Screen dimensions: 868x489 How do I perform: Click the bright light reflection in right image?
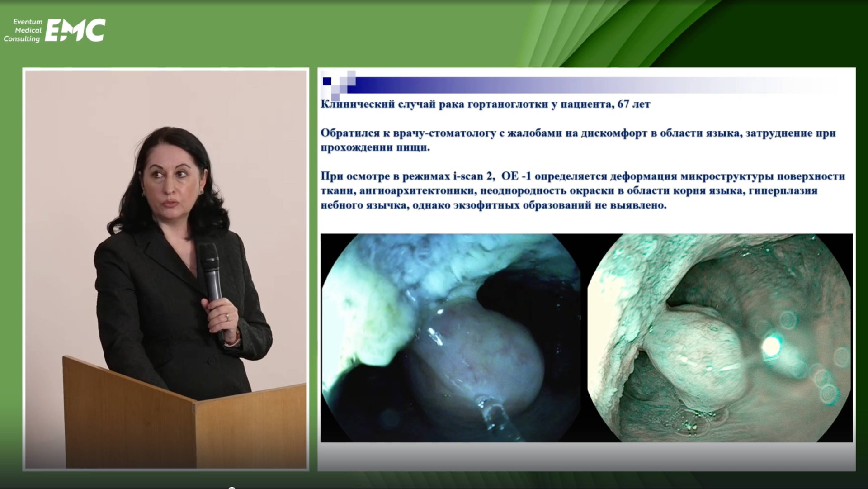[x=771, y=346]
